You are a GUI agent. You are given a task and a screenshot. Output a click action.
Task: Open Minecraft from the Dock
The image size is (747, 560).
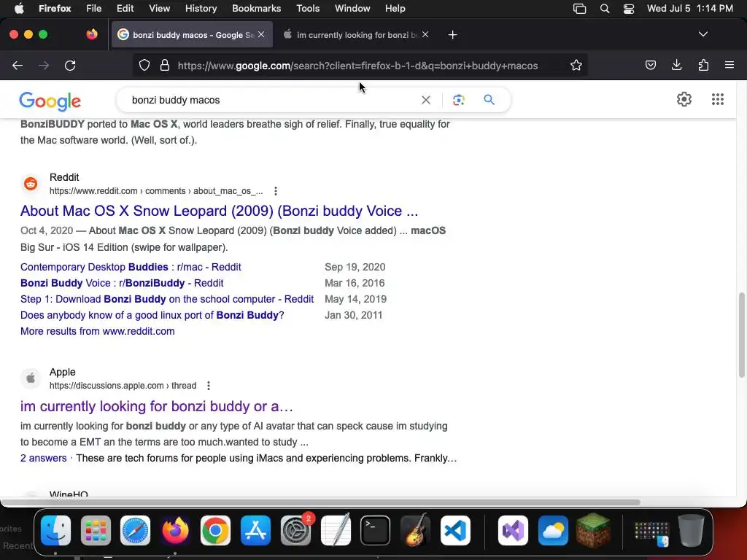594,531
